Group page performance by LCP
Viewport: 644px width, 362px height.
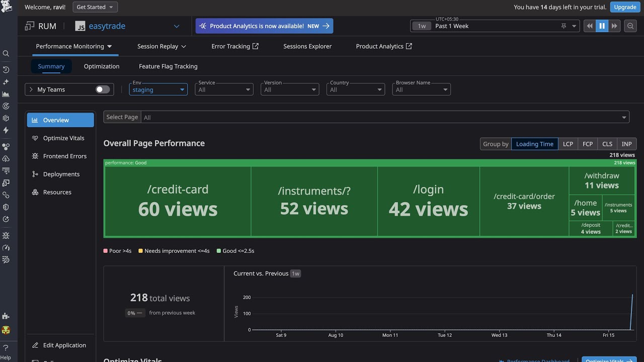pos(568,144)
